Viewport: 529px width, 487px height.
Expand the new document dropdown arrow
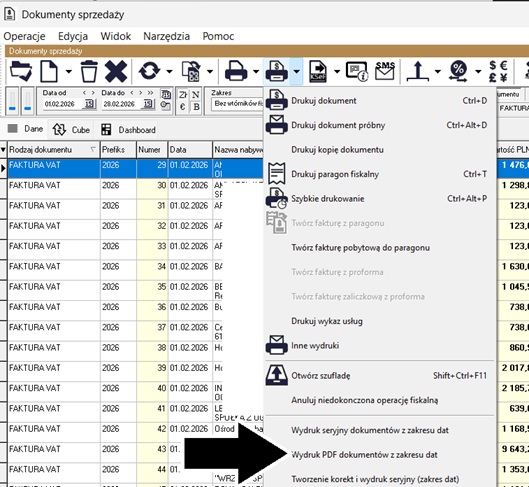coord(68,71)
